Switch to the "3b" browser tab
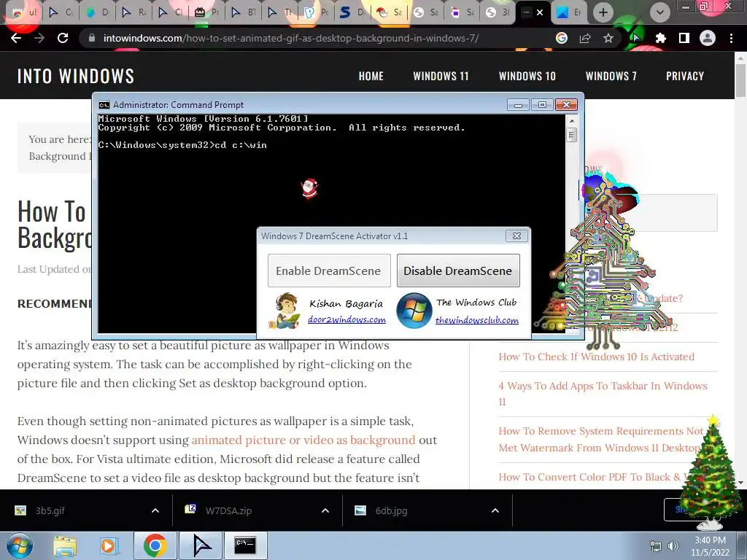The height and width of the screenshot is (560, 747). [x=498, y=12]
